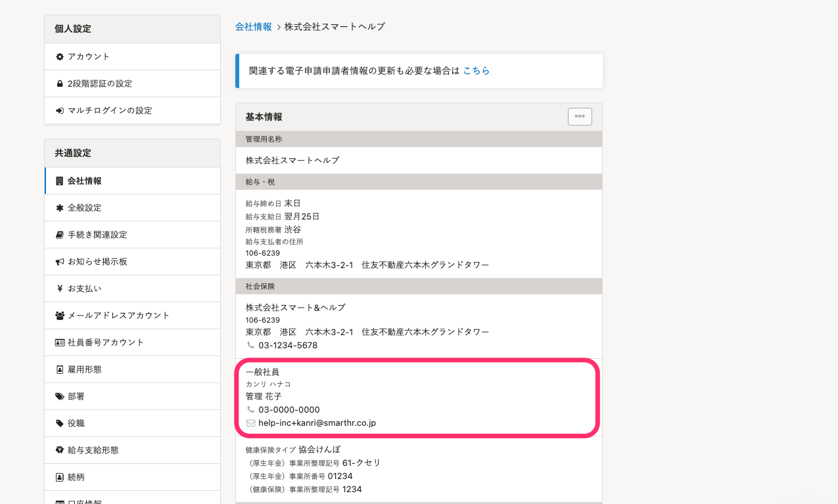Click the login arrow icon beside マルチログインの設定
Screen dimensions: 838x504
click(x=60, y=110)
